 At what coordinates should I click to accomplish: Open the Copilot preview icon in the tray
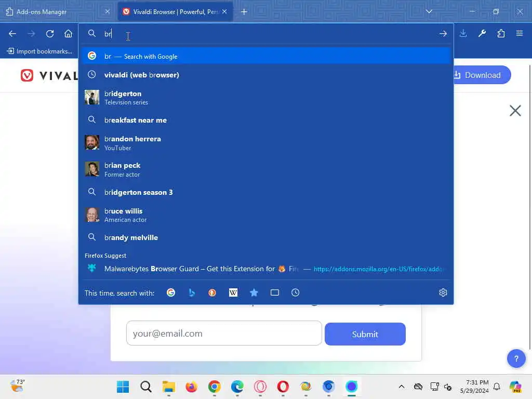click(x=515, y=387)
